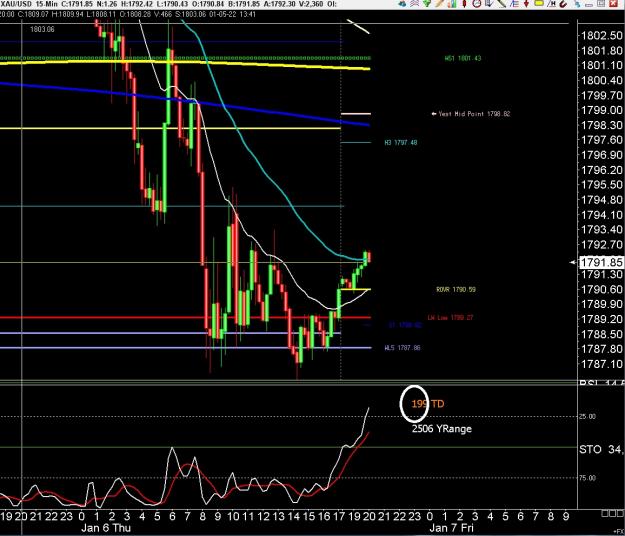Select the red down-arrow marker tool

coord(526,4)
